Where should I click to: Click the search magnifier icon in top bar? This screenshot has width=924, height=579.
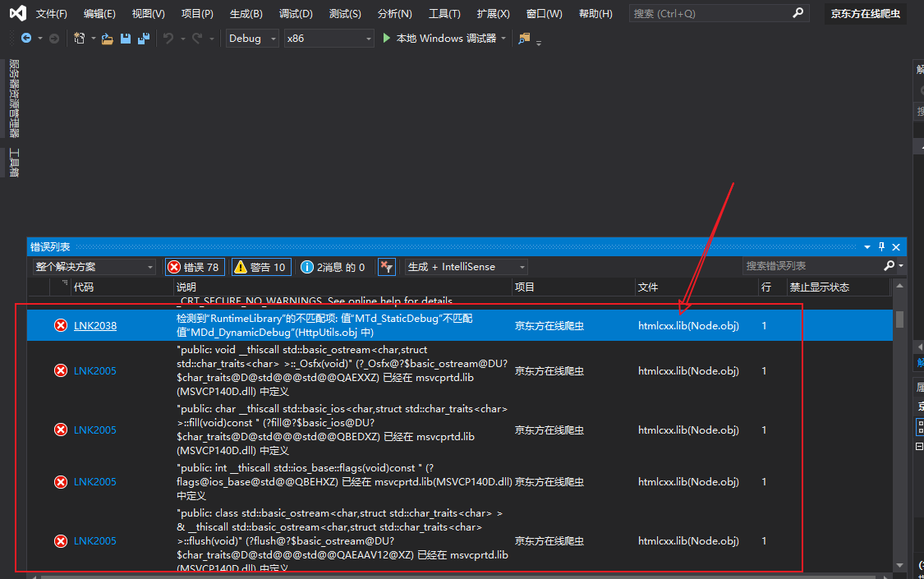pos(798,12)
